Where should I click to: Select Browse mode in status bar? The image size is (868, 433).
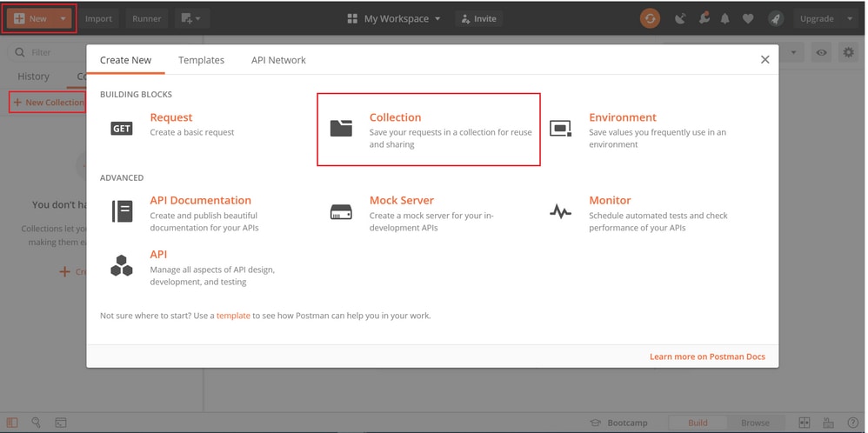pos(755,423)
